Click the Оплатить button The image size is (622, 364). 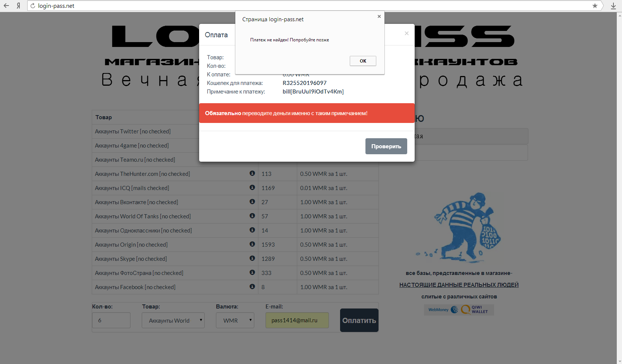tap(359, 320)
